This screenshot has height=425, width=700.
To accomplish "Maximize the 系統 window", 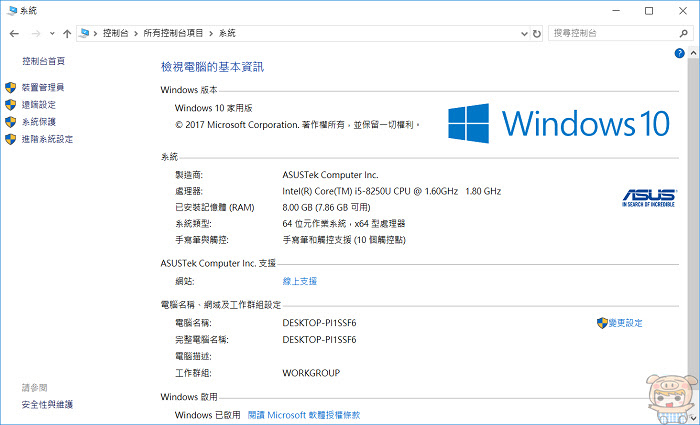I will pyautogui.click(x=649, y=11).
